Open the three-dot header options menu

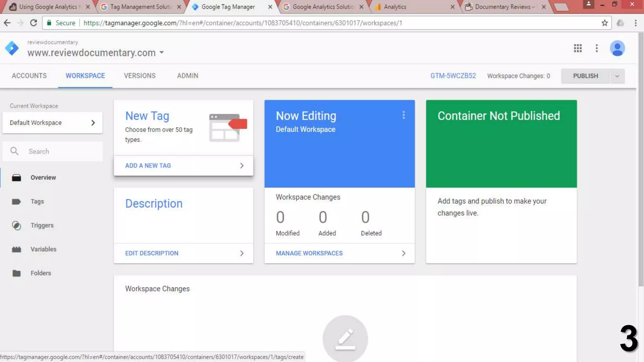pyautogui.click(x=597, y=48)
